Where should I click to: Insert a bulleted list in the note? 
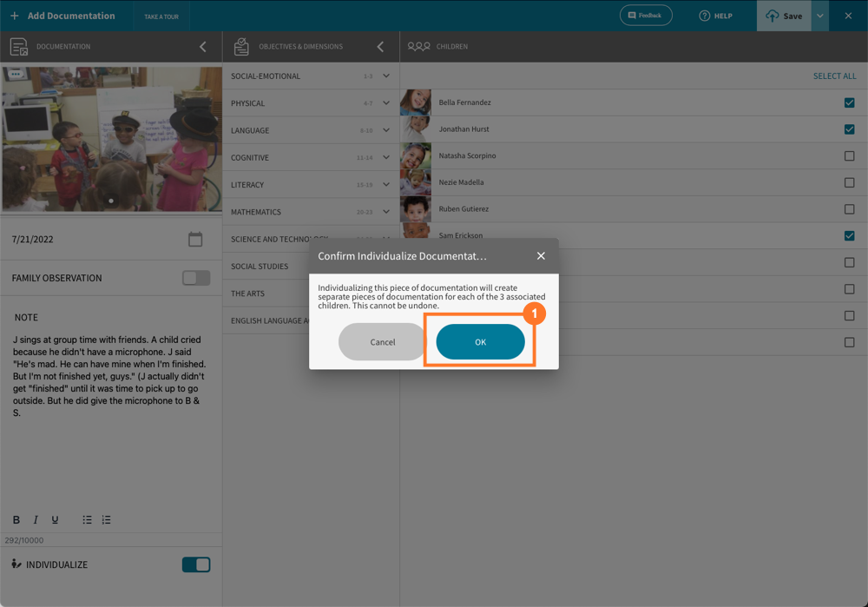pyautogui.click(x=87, y=519)
